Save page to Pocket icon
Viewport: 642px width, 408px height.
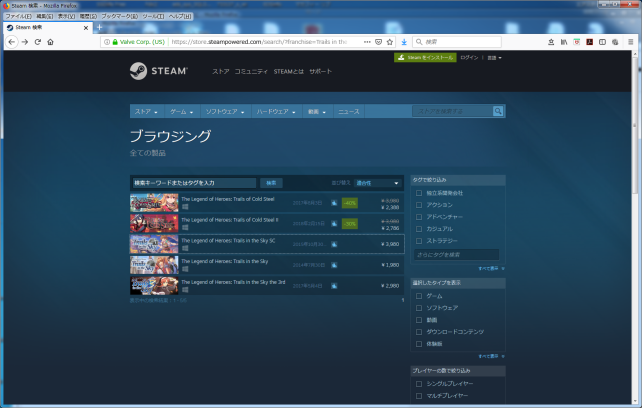tap(379, 42)
